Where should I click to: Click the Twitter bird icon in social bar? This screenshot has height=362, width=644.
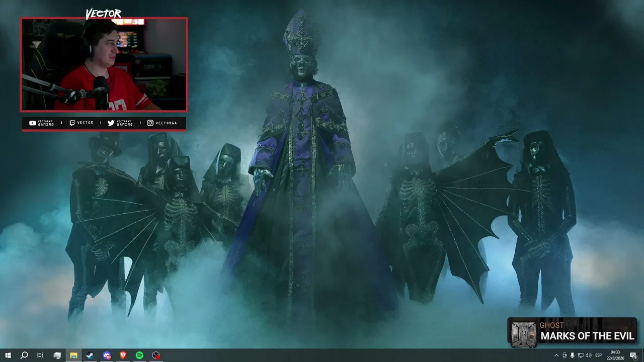(x=111, y=123)
